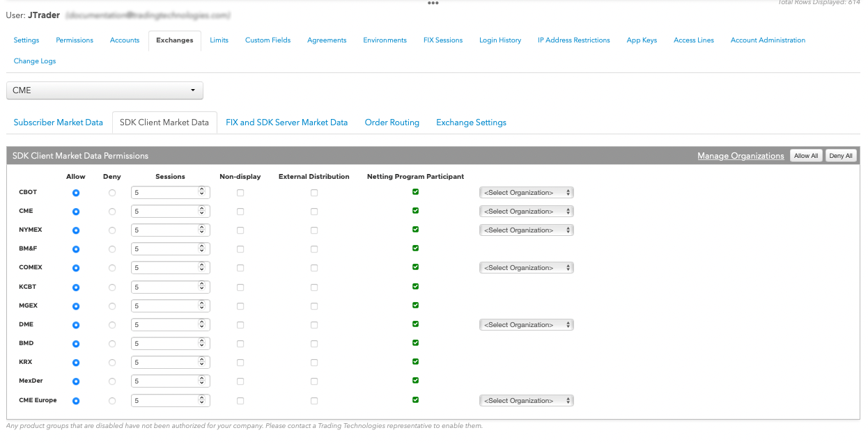The width and height of the screenshot is (868, 444).
Task: Open the Agreements tab
Action: click(327, 40)
